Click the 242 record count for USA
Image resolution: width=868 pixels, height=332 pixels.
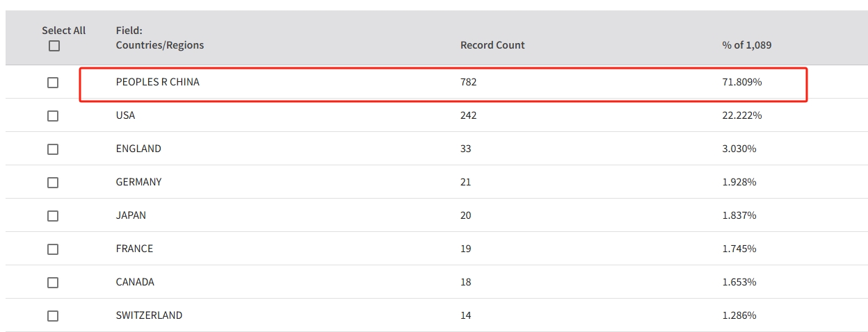click(468, 115)
